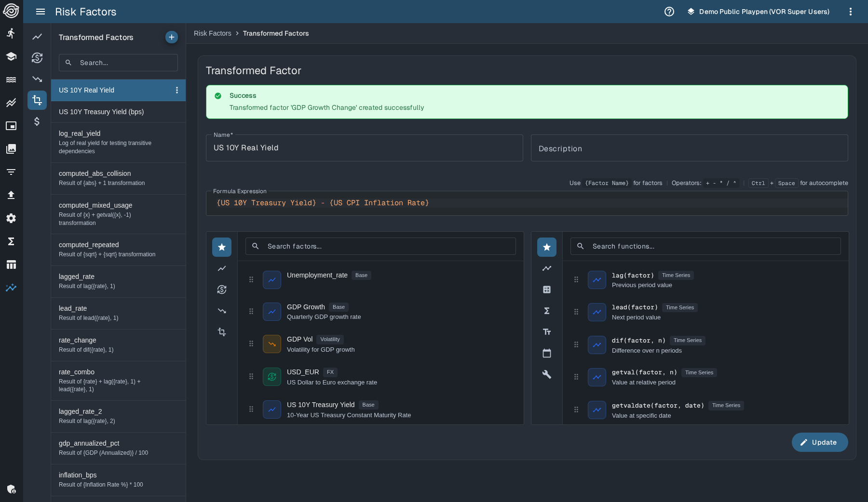This screenshot has height=502, width=868.
Task: Open the settings gear in left sidebar
Action: [11, 218]
